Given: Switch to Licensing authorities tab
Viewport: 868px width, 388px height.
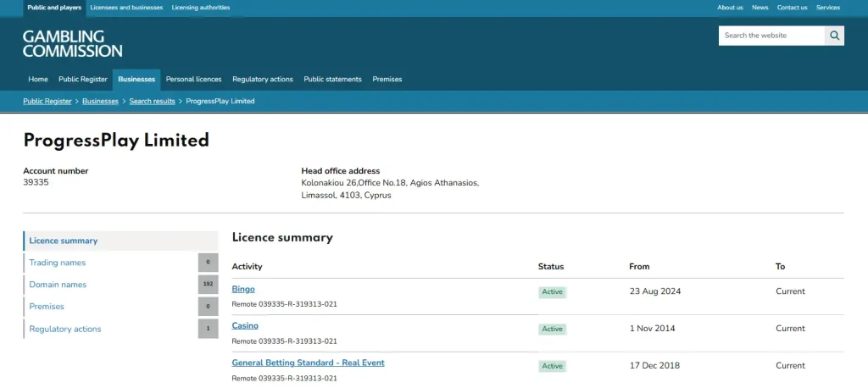Looking at the screenshot, I should pos(200,8).
